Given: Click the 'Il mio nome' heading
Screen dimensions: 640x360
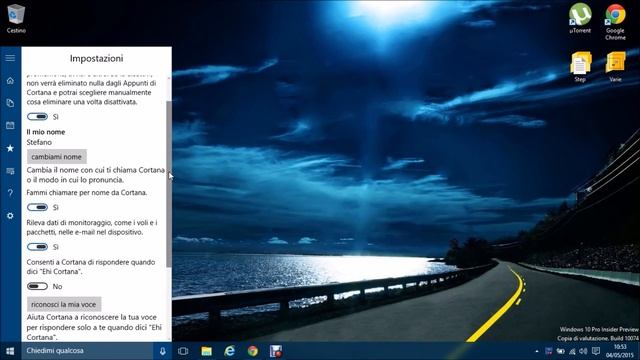Looking at the screenshot, I should pyautogui.click(x=46, y=132).
